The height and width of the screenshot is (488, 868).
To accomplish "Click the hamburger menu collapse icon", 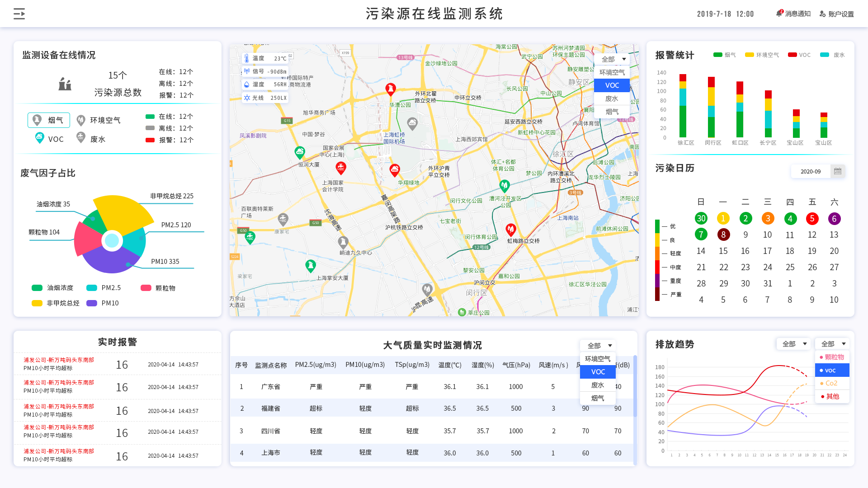I will tap(19, 14).
